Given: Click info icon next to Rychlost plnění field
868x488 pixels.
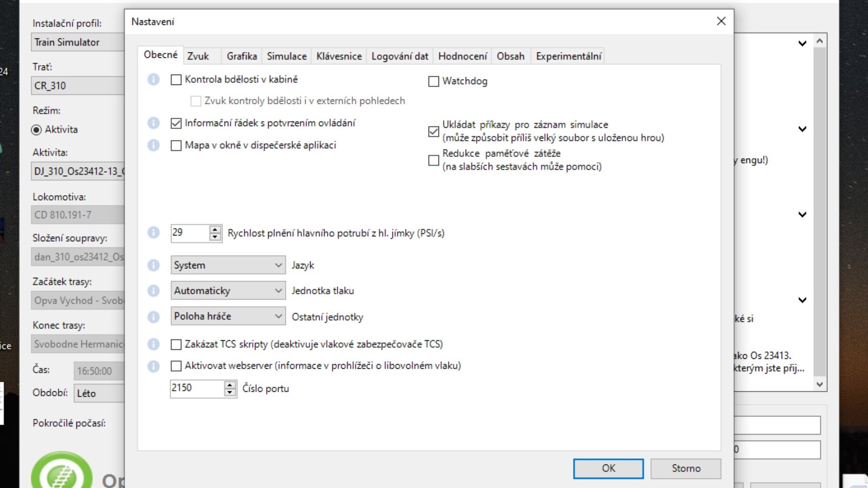Looking at the screenshot, I should pos(153,233).
